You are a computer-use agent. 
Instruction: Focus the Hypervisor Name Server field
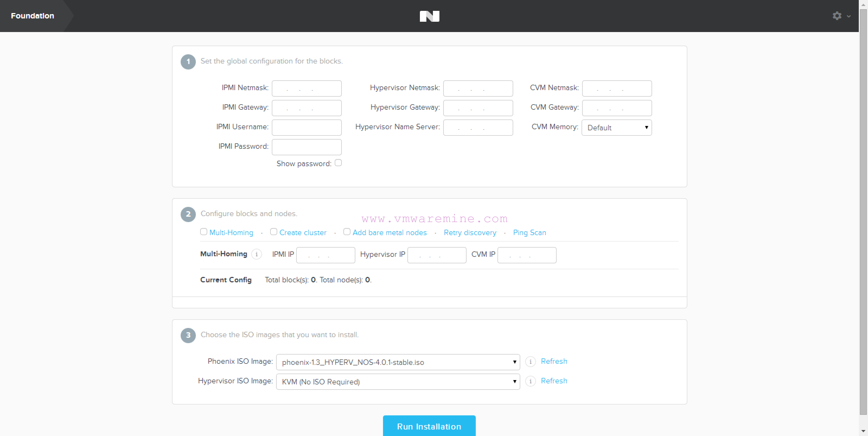tap(478, 128)
